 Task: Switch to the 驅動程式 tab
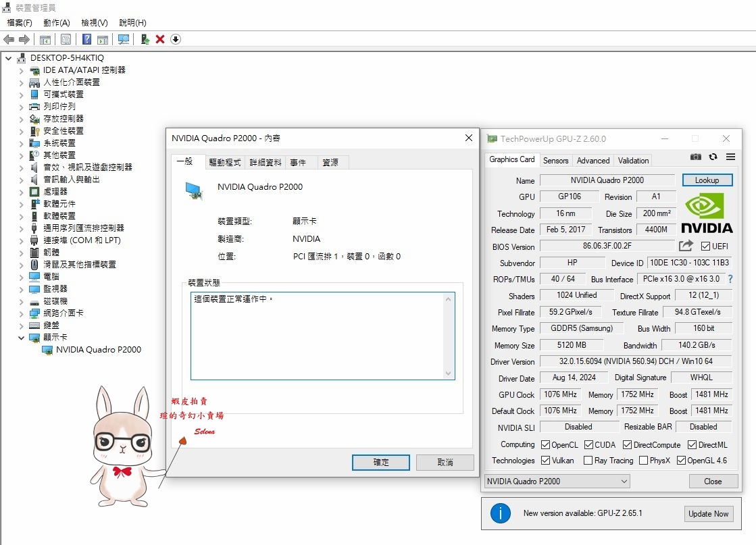tap(225, 163)
